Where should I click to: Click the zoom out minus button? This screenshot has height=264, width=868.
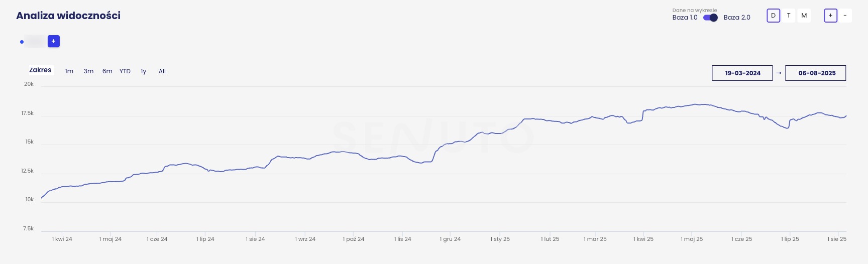tap(845, 16)
